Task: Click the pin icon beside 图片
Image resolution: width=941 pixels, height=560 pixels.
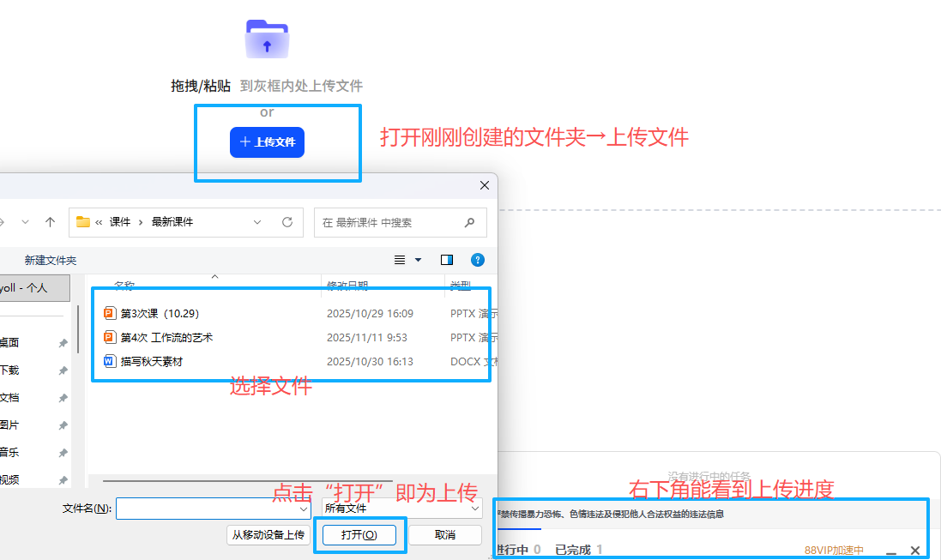Action: click(63, 425)
